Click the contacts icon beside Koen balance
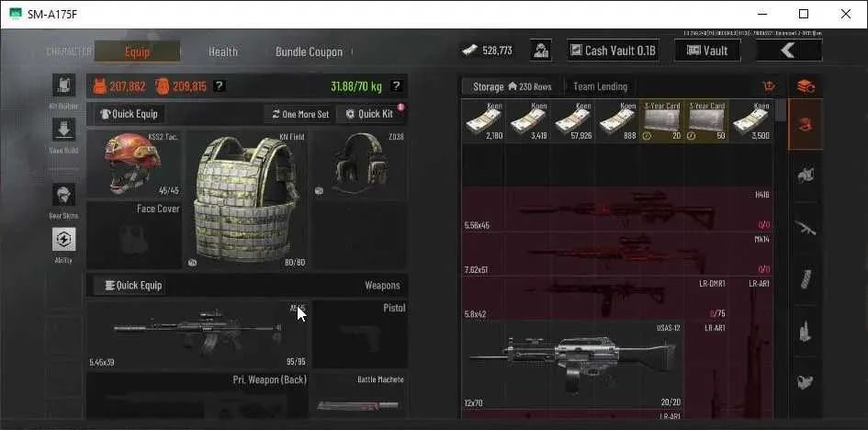 click(x=540, y=51)
